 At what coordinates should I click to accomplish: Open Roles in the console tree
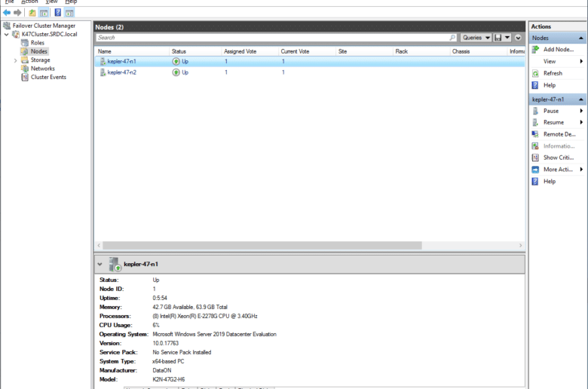38,43
